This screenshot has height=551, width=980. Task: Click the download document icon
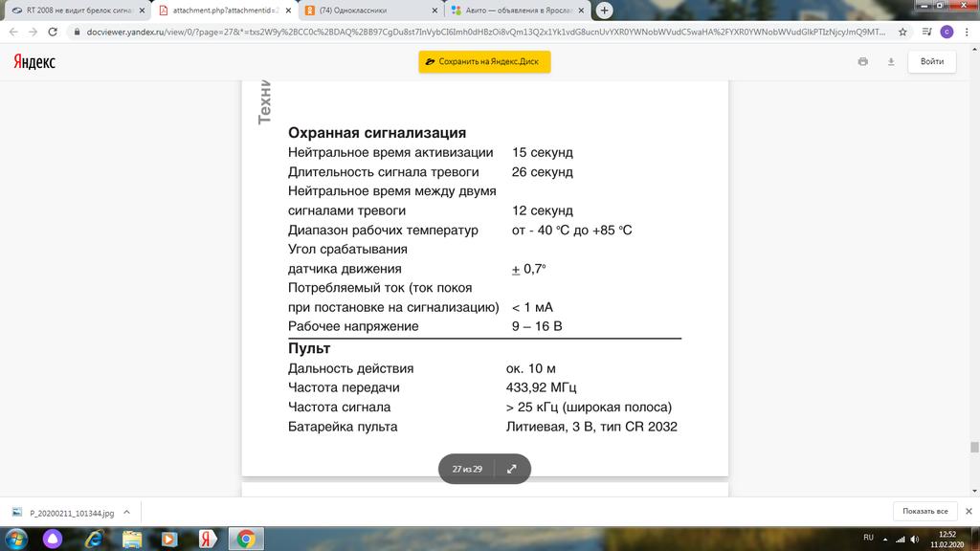[890, 61]
